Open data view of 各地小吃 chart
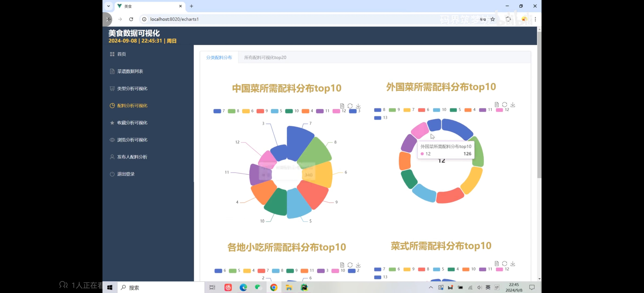Screen dimensions: 644x293 click(x=342, y=265)
